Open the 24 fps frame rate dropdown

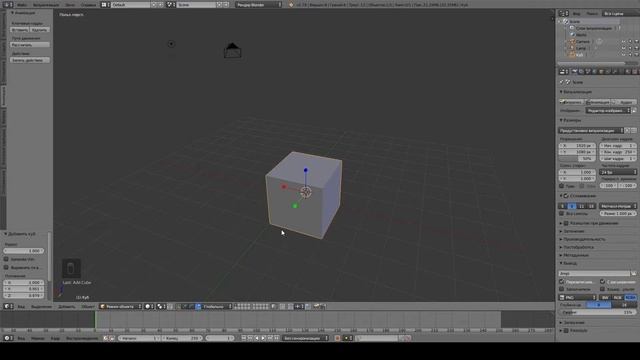618,172
